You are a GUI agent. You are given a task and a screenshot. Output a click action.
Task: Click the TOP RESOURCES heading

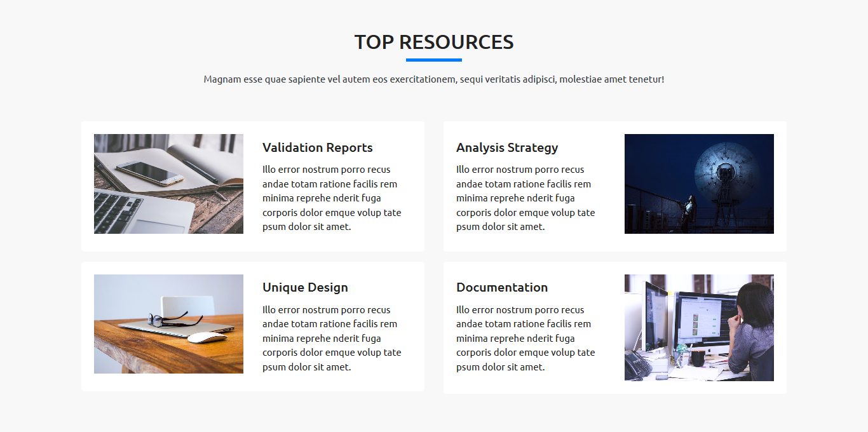(433, 42)
